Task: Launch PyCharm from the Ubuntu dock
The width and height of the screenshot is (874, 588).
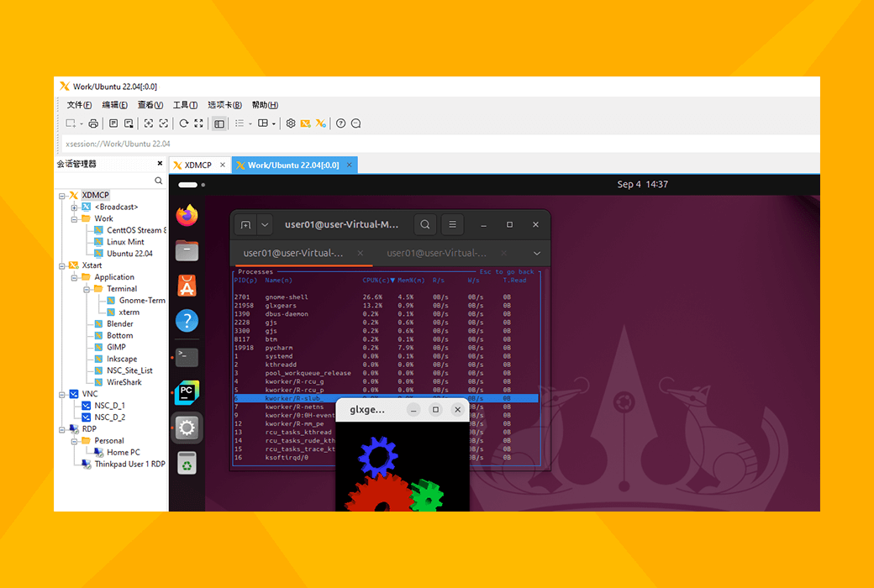Action: [x=187, y=392]
